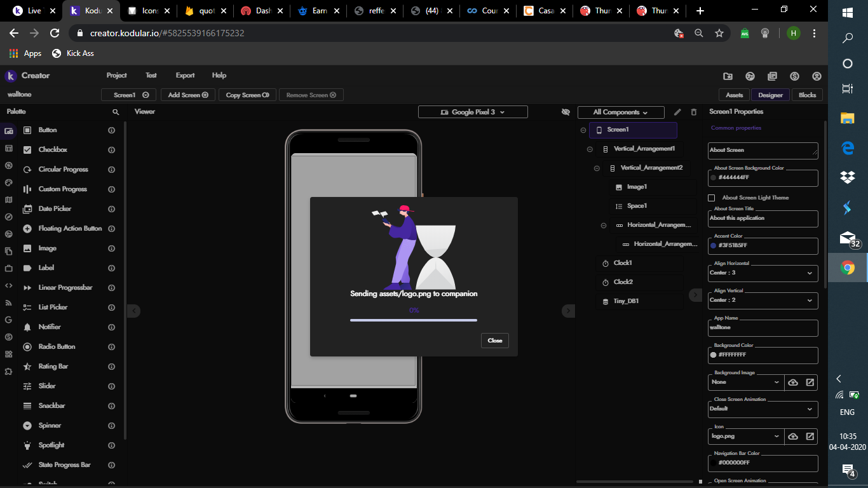The image size is (868, 488).
Task: Click the library documents icon in top bar
Action: 772,76
